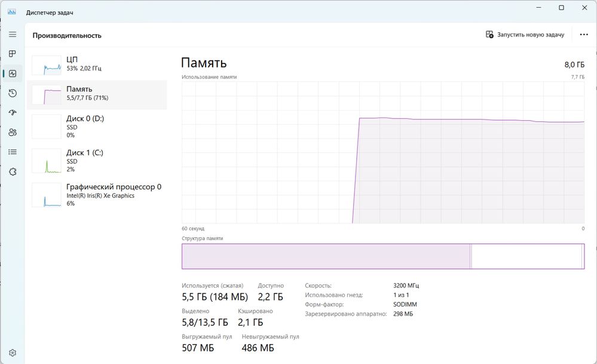Open Task Manager settings gear
This screenshot has height=364, width=597.
tap(13, 353)
